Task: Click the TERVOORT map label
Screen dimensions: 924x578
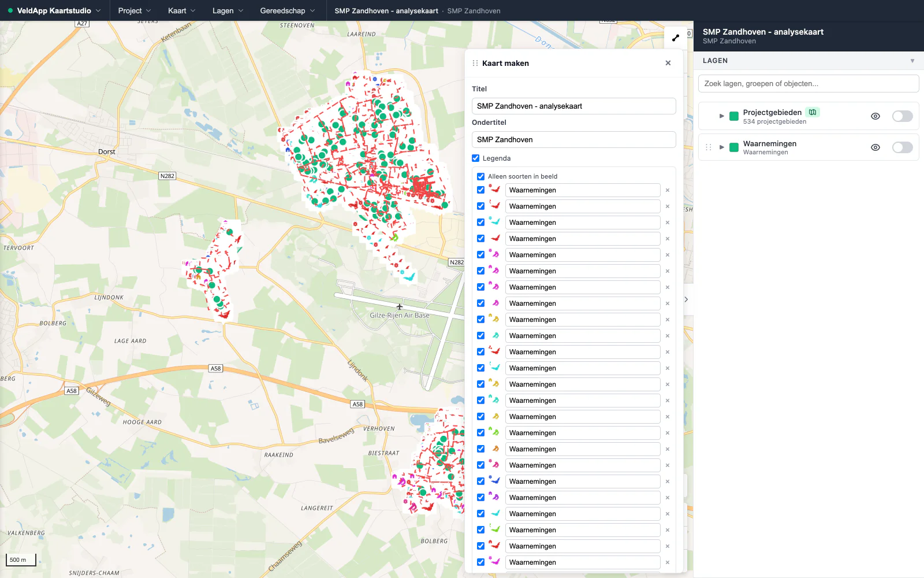Action: coord(19,248)
